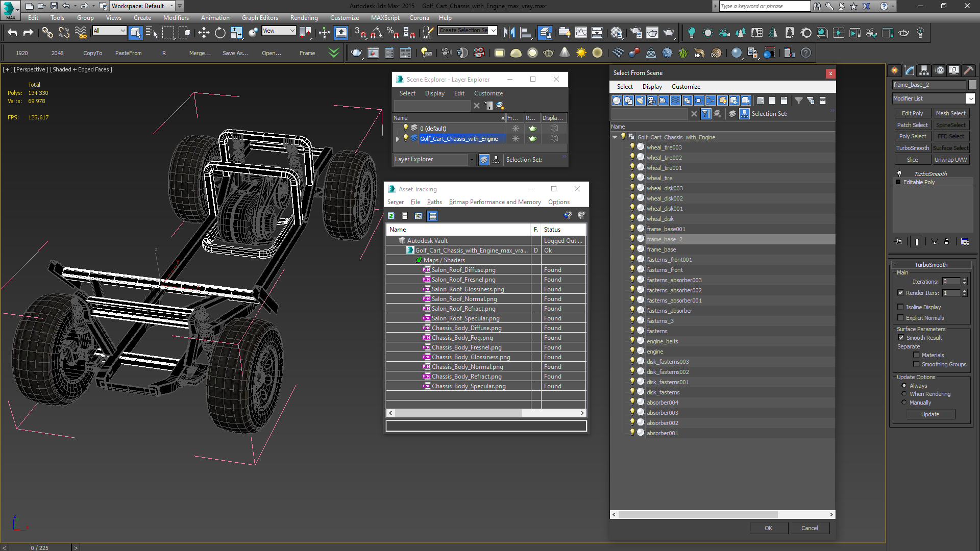Image resolution: width=980 pixels, height=551 pixels.
Task: Open Render Setup teapot icon
Action: tap(635, 33)
